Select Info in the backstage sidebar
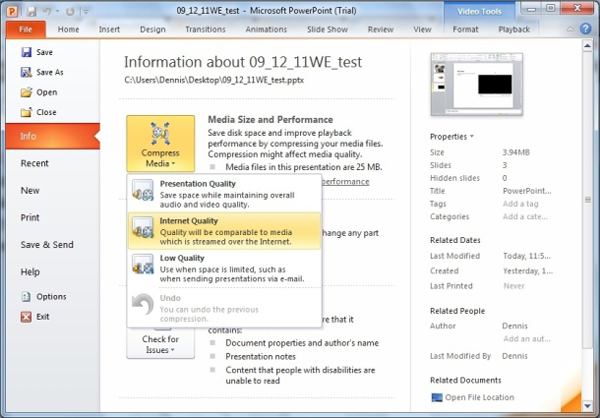 (x=53, y=136)
